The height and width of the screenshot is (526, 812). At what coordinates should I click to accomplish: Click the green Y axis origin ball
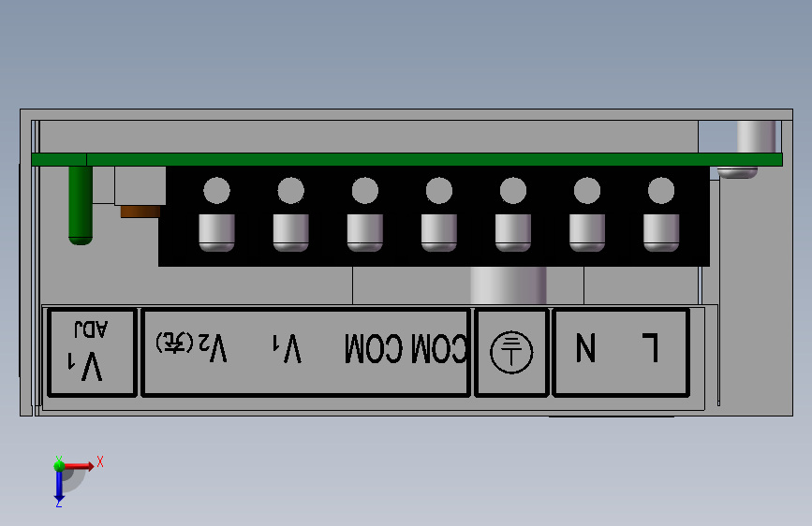[x=59, y=465]
